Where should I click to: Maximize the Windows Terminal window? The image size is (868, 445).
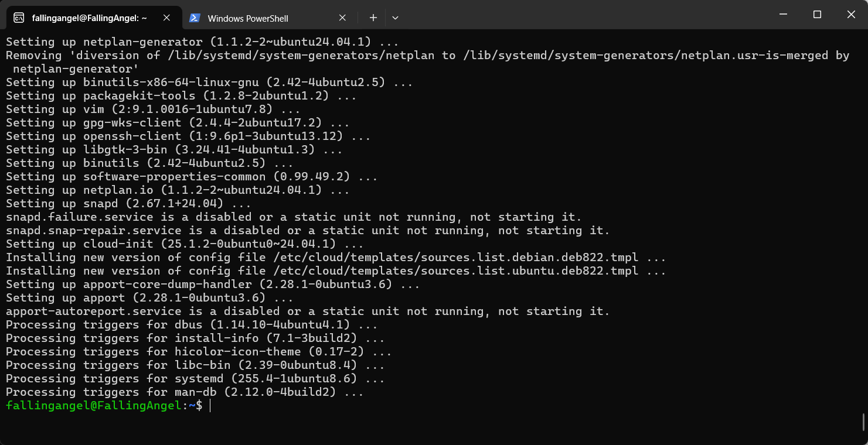(x=817, y=14)
